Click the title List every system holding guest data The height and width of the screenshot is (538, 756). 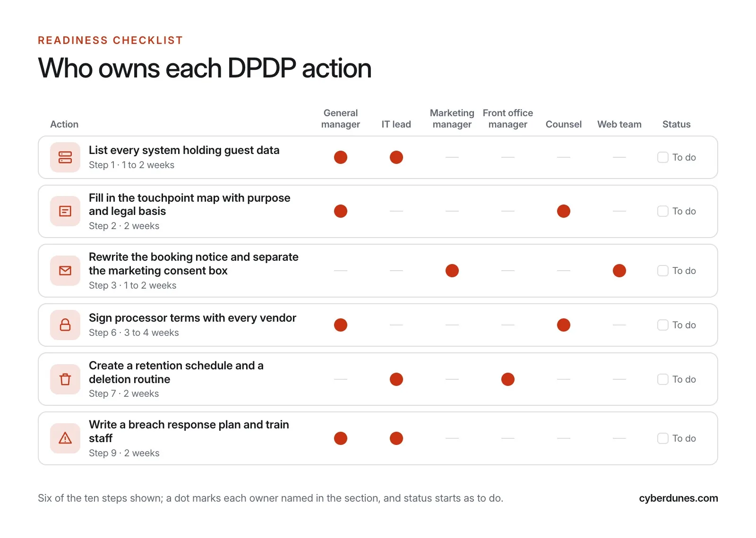click(184, 150)
